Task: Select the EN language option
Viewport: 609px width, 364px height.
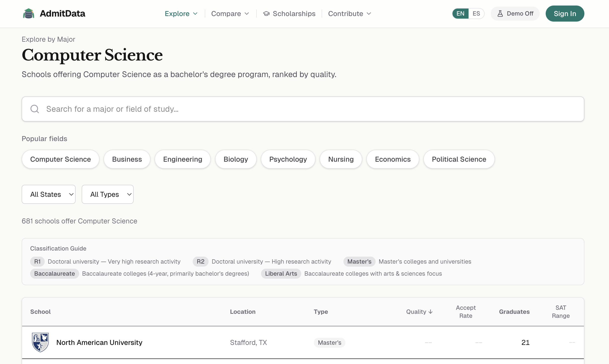Action: click(x=460, y=14)
